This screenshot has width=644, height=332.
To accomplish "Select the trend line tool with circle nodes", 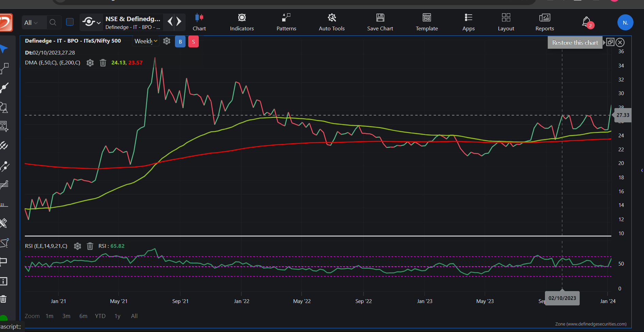I will pos(4,88).
